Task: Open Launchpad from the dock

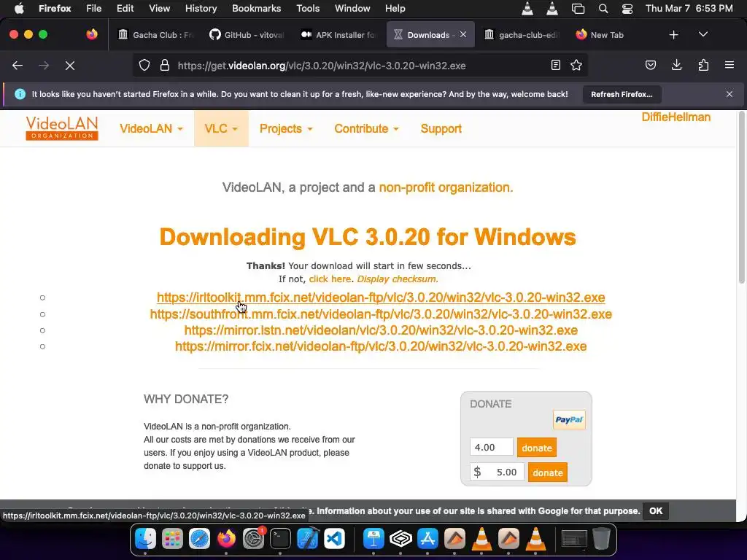Action: [x=172, y=539]
